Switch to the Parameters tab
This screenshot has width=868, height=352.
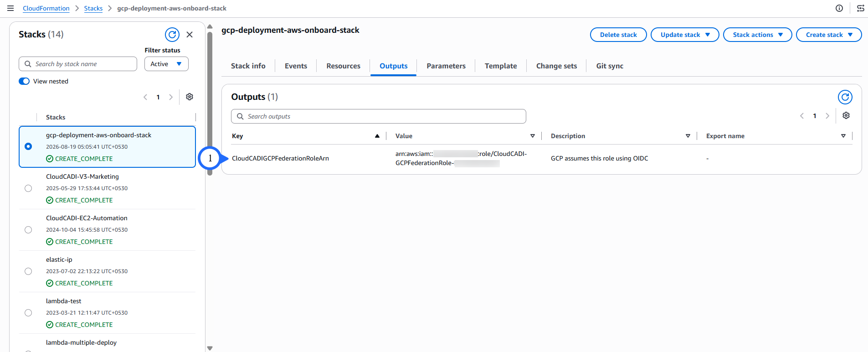pos(446,66)
